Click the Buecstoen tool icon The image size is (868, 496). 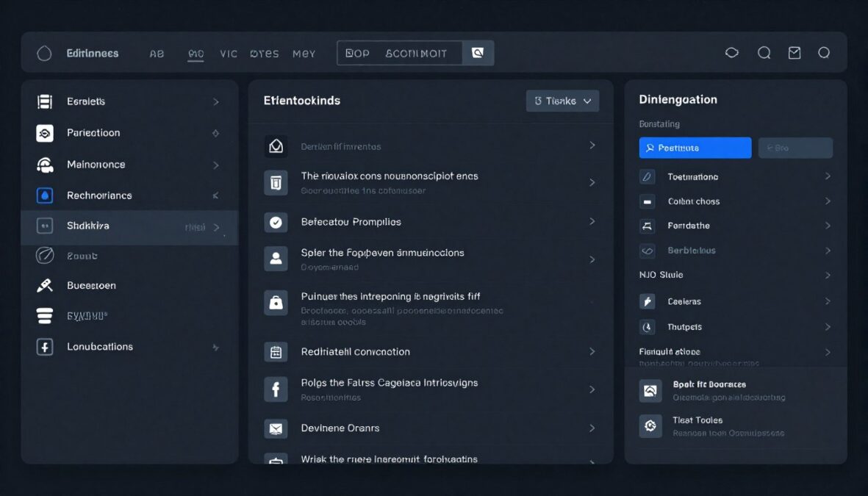tap(45, 286)
